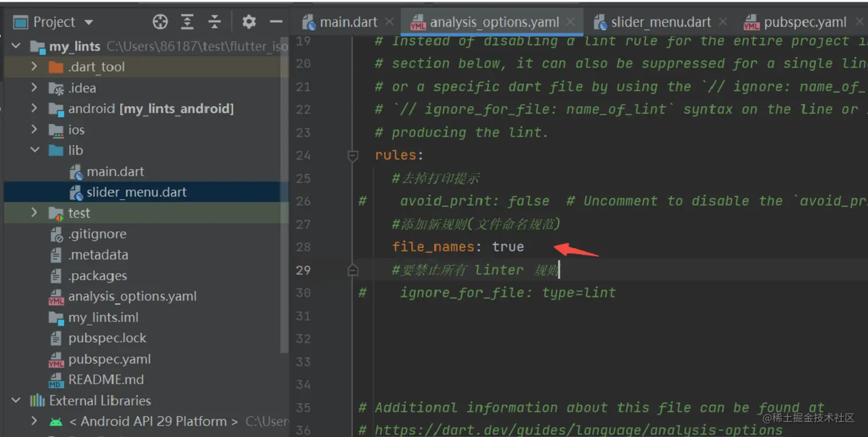Click the Select Opened File target icon
This screenshot has height=437, width=868.
tap(160, 22)
